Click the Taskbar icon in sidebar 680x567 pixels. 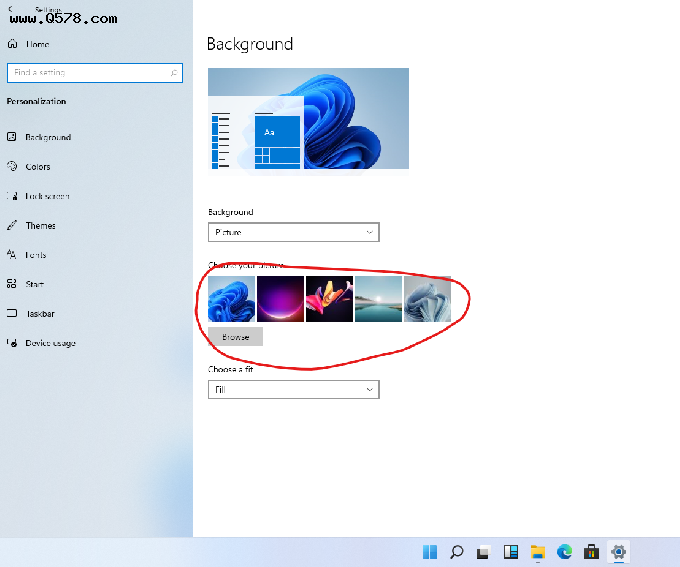[12, 313]
